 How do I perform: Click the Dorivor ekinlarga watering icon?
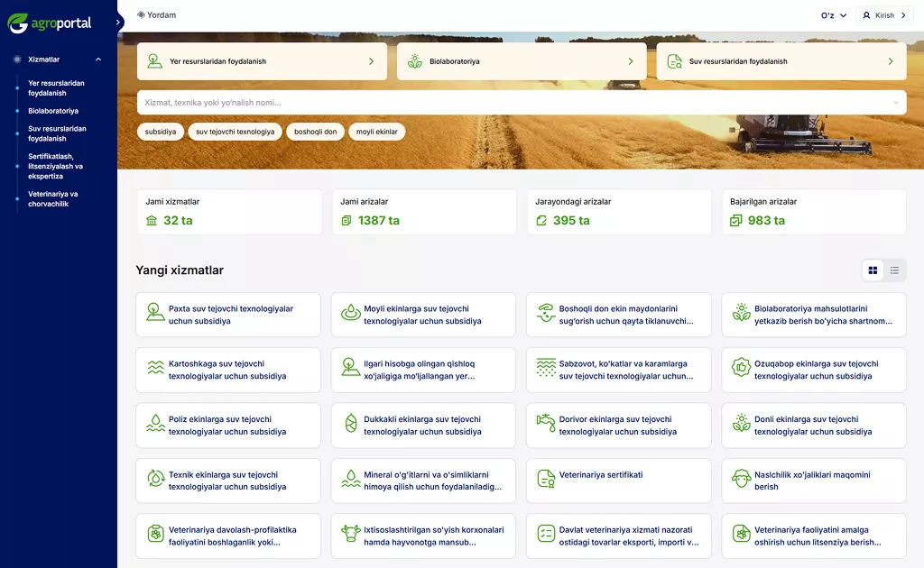point(546,423)
